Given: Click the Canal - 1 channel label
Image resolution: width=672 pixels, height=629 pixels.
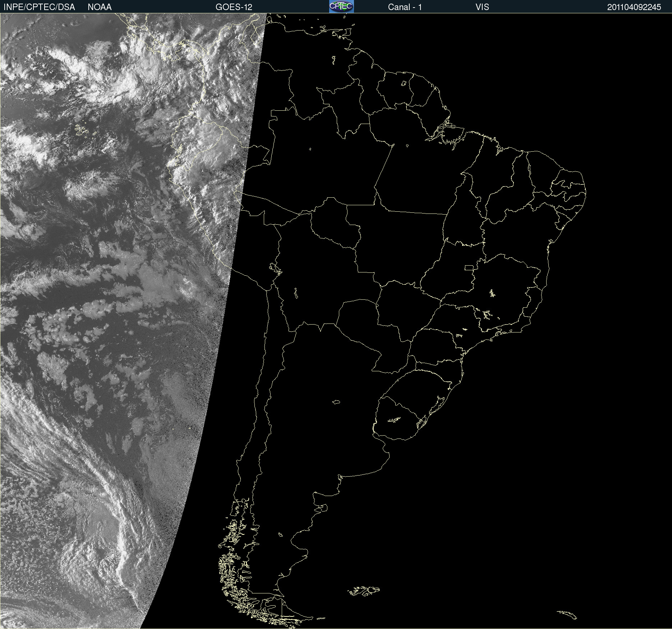Looking at the screenshot, I should (405, 7).
